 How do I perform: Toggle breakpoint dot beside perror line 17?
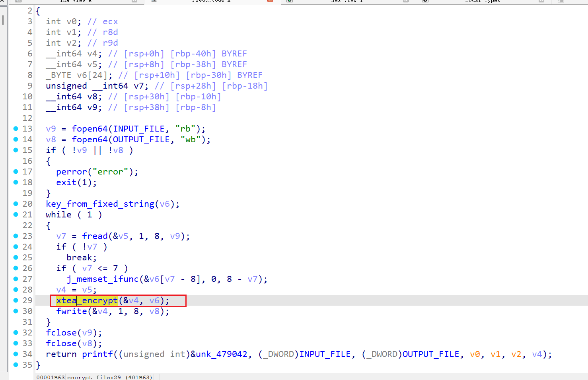click(x=16, y=171)
